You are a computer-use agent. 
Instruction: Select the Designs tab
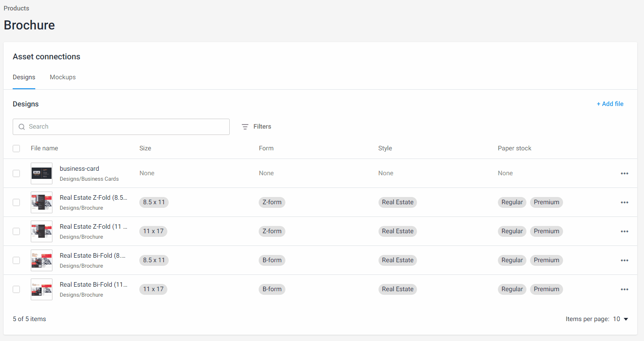click(x=24, y=77)
